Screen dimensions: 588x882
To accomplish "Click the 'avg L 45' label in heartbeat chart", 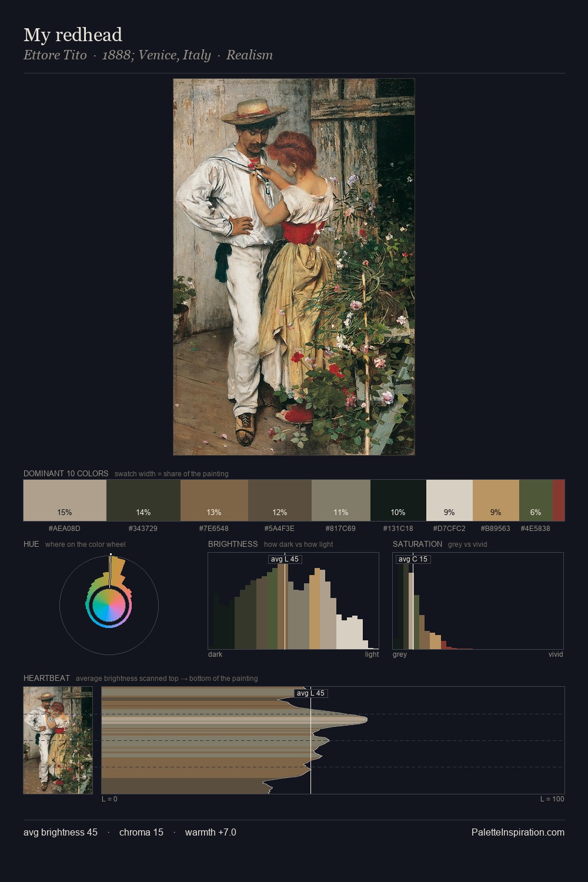I will point(310,693).
